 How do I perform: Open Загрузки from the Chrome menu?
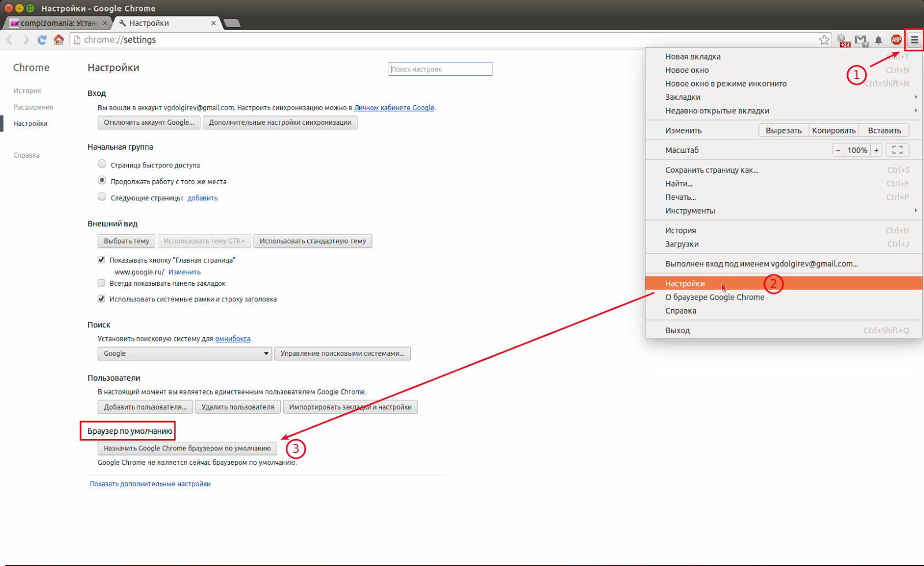pyautogui.click(x=784, y=244)
